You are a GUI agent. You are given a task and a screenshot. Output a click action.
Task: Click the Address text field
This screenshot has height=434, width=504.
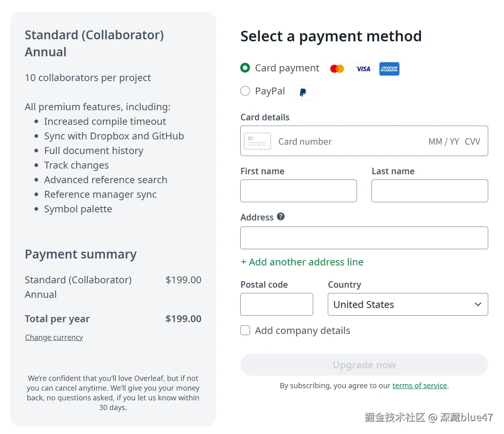coord(364,238)
